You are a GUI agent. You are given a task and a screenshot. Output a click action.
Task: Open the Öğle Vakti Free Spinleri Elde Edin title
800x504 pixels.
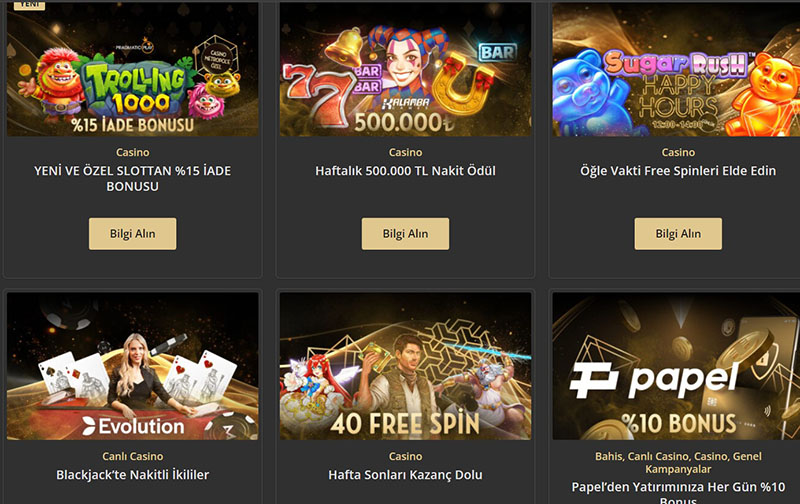click(x=678, y=171)
